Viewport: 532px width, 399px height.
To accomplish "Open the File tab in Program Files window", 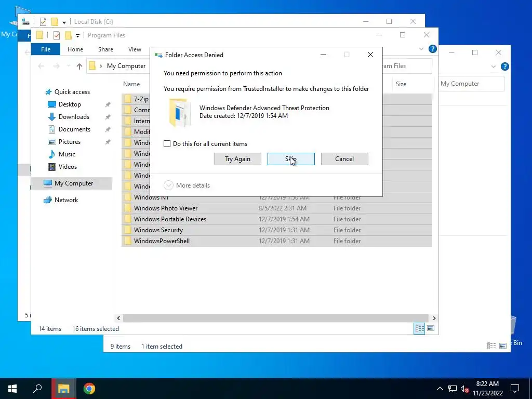I will (46, 49).
